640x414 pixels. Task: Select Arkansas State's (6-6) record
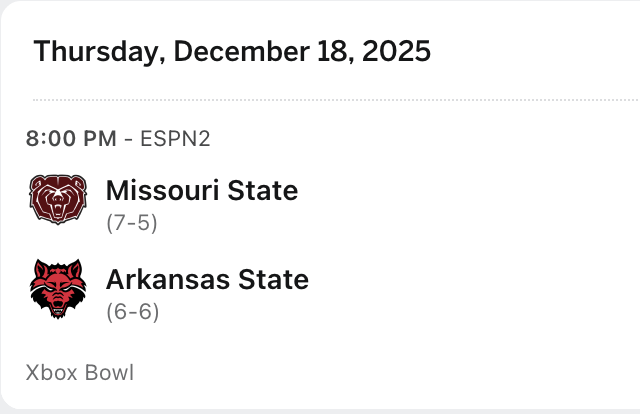pos(132,311)
